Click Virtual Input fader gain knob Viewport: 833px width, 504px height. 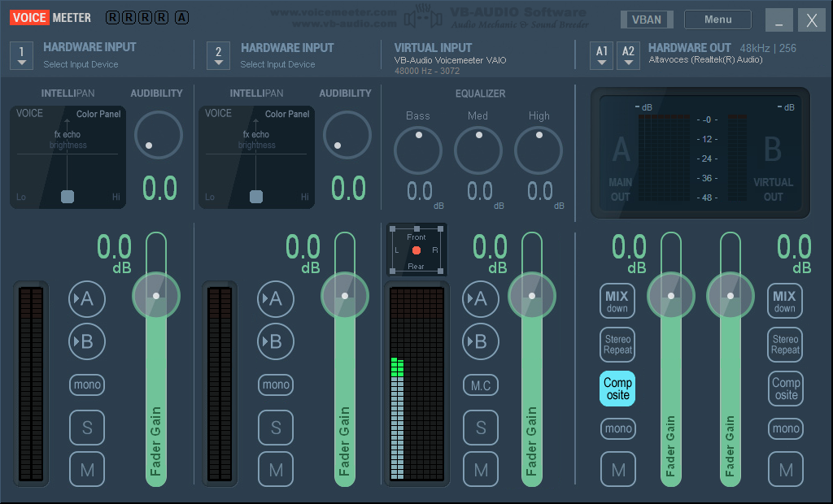(x=532, y=296)
